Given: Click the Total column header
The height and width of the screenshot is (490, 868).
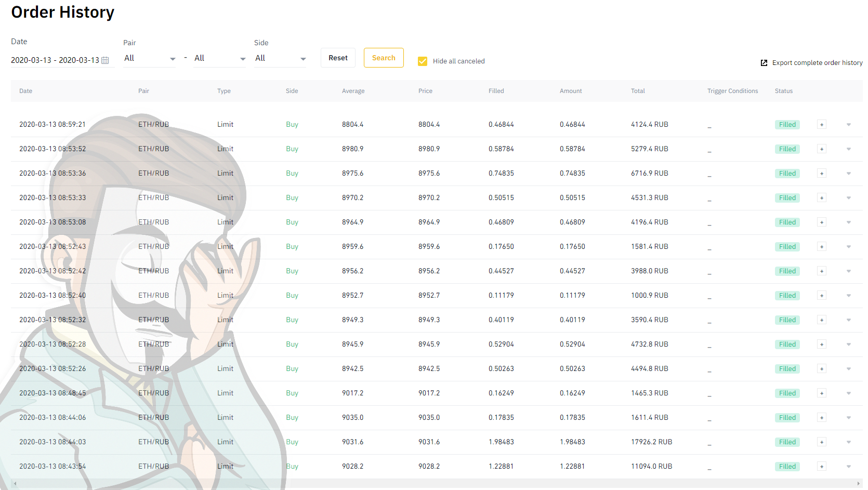Looking at the screenshot, I should click(x=638, y=91).
